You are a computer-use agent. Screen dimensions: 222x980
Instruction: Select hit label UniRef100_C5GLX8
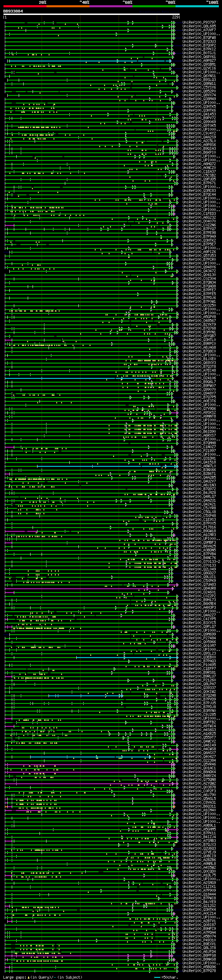[199, 512]
